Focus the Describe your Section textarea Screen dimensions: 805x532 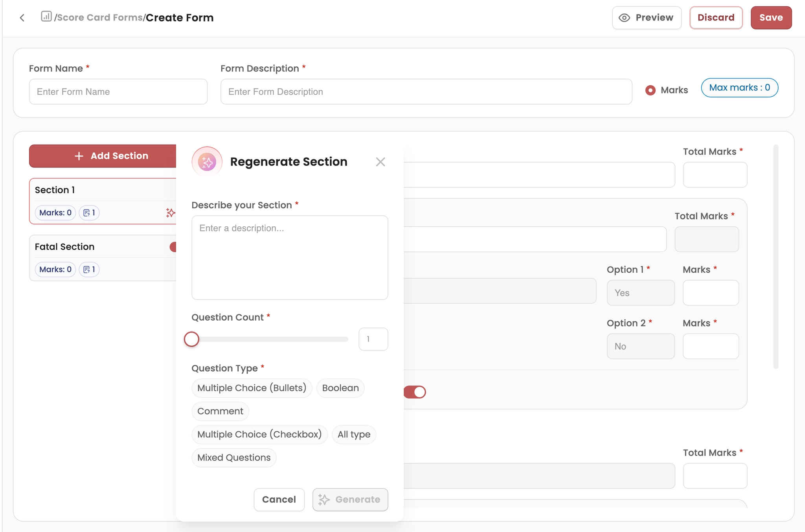[290, 257]
